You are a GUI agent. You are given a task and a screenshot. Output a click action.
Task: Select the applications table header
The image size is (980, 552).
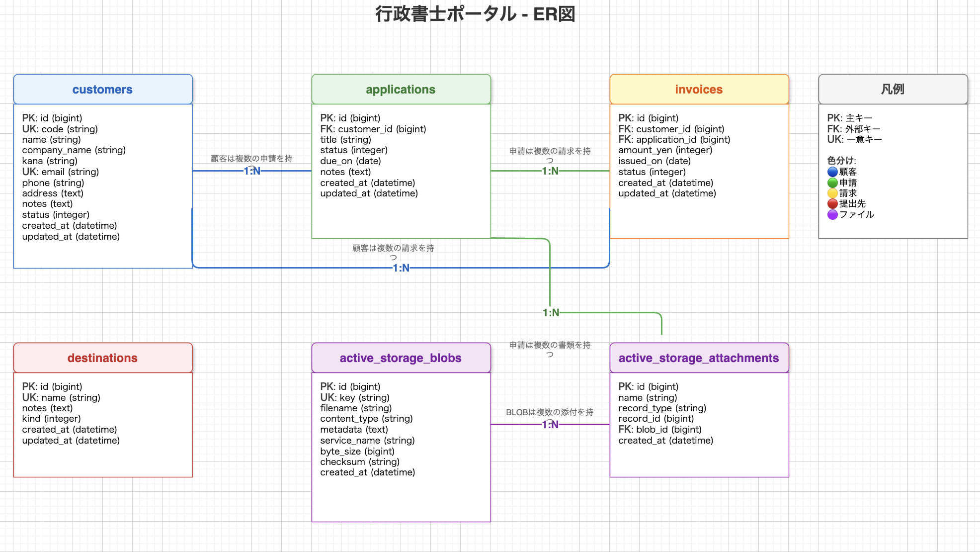(x=401, y=90)
